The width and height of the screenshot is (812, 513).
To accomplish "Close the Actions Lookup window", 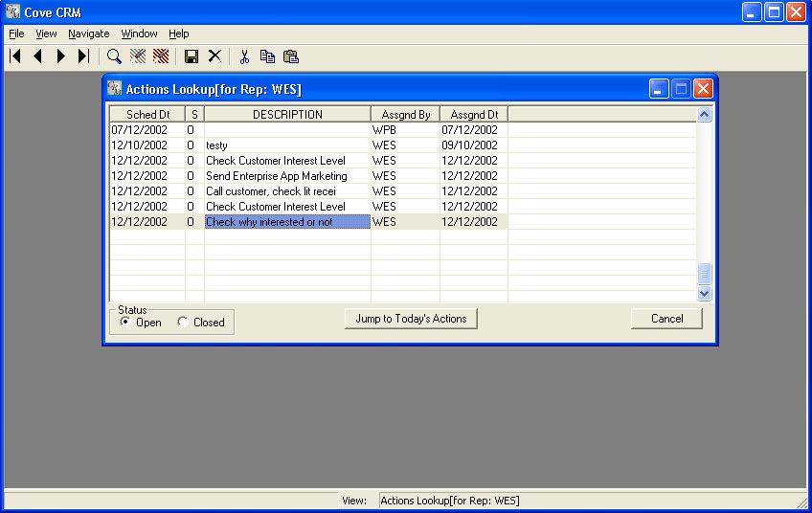I will tap(703, 89).
